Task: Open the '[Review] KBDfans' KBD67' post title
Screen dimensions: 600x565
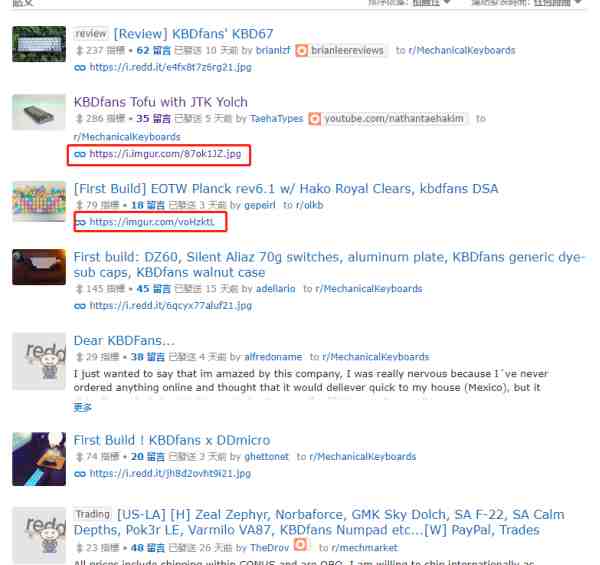Action: point(193,34)
